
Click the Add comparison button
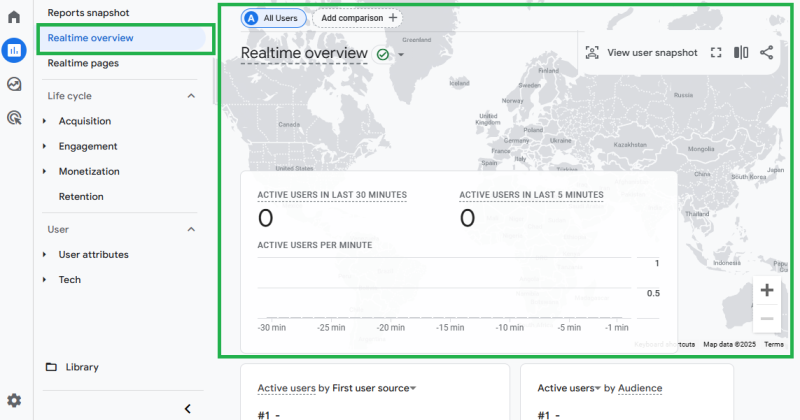357,18
